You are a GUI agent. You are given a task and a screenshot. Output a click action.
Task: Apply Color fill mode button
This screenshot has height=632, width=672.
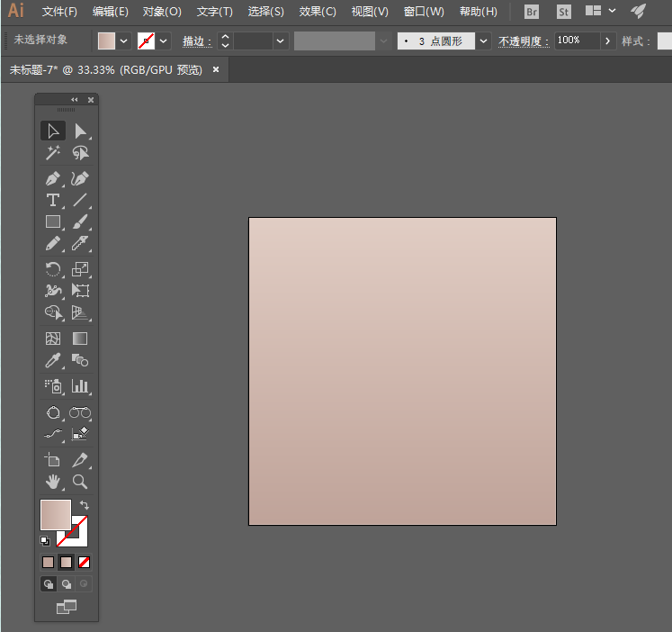pos(49,562)
